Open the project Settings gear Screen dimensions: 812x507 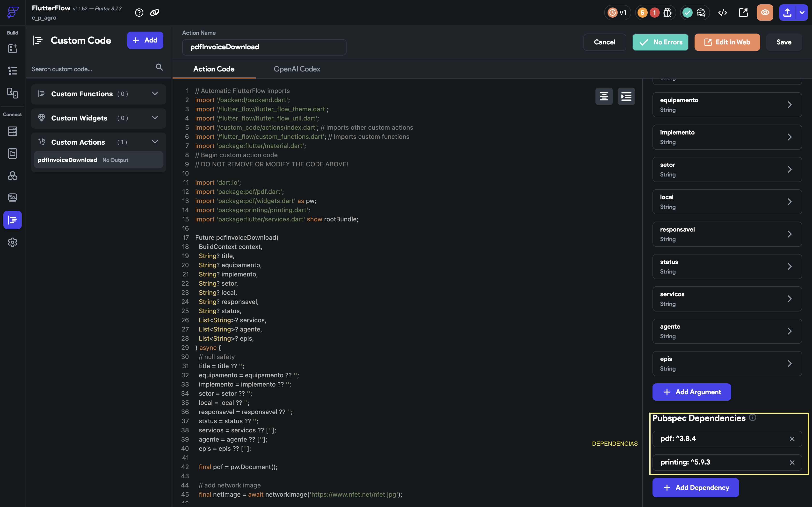click(x=12, y=242)
